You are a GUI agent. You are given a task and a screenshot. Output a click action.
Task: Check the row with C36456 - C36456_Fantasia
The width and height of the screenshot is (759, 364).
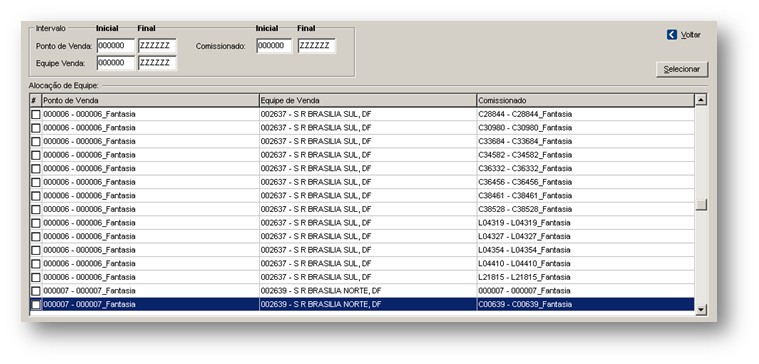coord(36,182)
